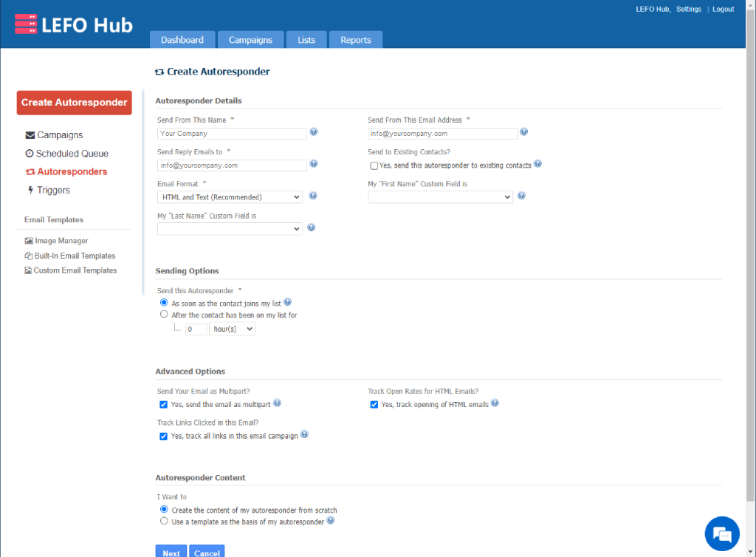Click help icon next to send as multipart
The width and height of the screenshot is (756, 557).
[x=277, y=403]
